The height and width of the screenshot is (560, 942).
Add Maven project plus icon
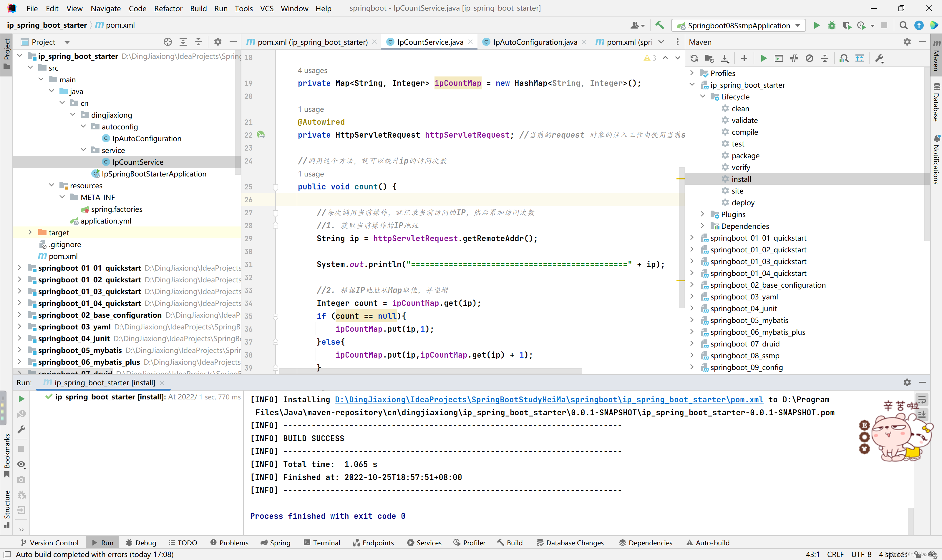tap(744, 59)
